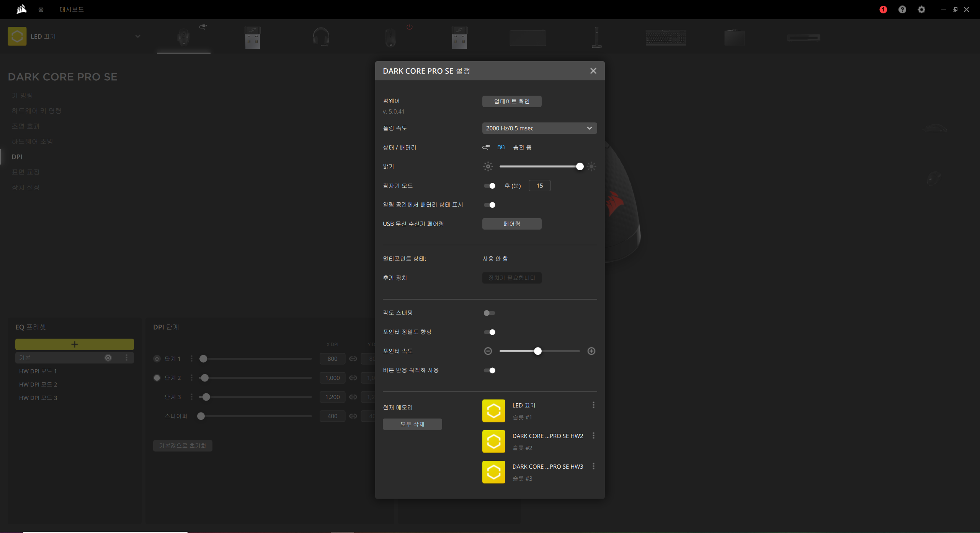
Task: Click the Corsair sails logo icon
Action: (x=21, y=9)
